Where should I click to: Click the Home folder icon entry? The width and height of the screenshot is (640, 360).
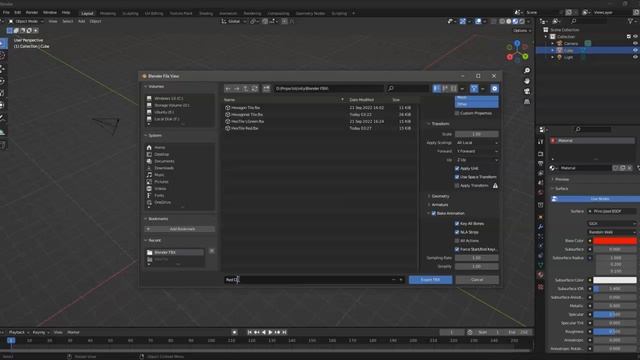(149, 147)
